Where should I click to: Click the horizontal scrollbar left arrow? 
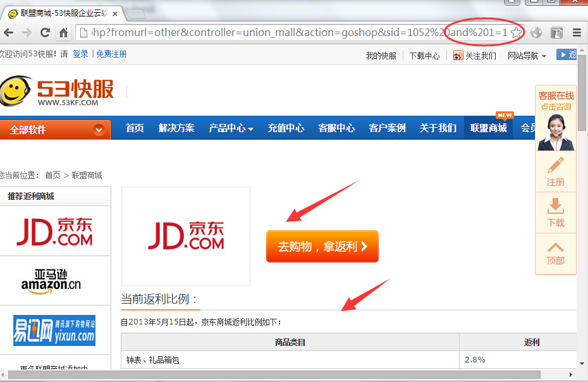[3, 374]
